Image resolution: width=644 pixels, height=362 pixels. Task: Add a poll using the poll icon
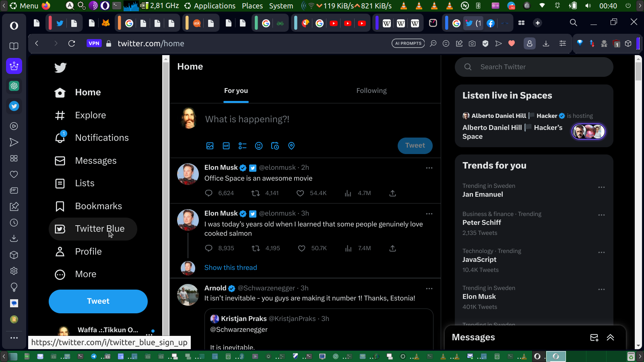click(242, 146)
